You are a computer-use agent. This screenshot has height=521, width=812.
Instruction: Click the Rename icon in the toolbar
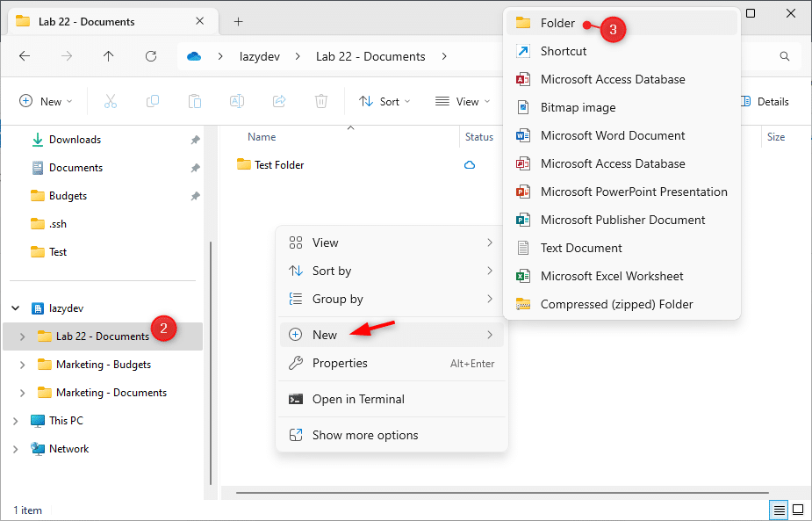(236, 101)
